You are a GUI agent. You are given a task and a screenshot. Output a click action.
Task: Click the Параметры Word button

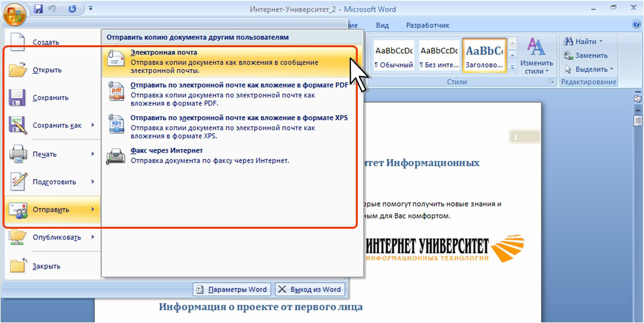pyautogui.click(x=232, y=290)
